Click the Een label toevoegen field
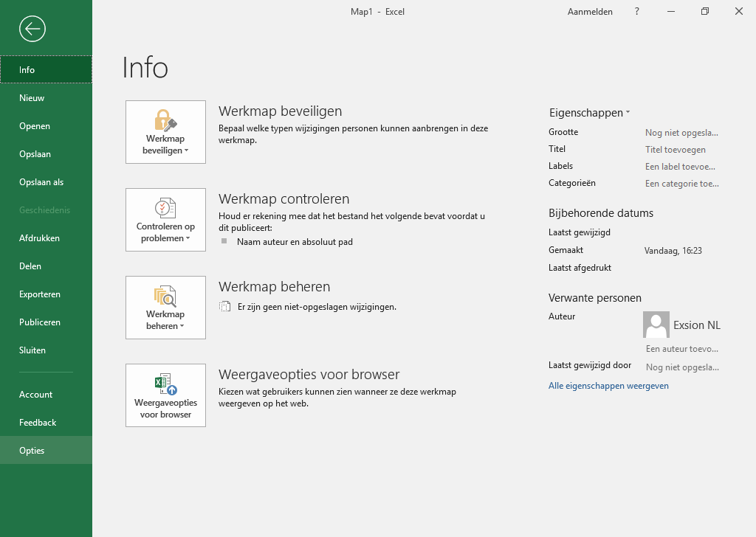Image resolution: width=756 pixels, height=537 pixels. (680, 167)
